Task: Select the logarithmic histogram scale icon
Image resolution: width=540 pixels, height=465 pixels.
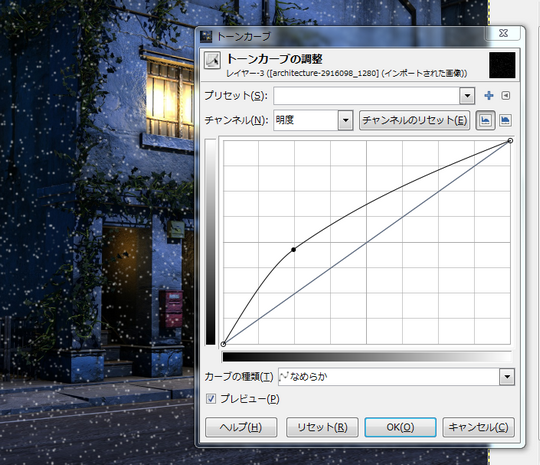Action: pyautogui.click(x=505, y=120)
